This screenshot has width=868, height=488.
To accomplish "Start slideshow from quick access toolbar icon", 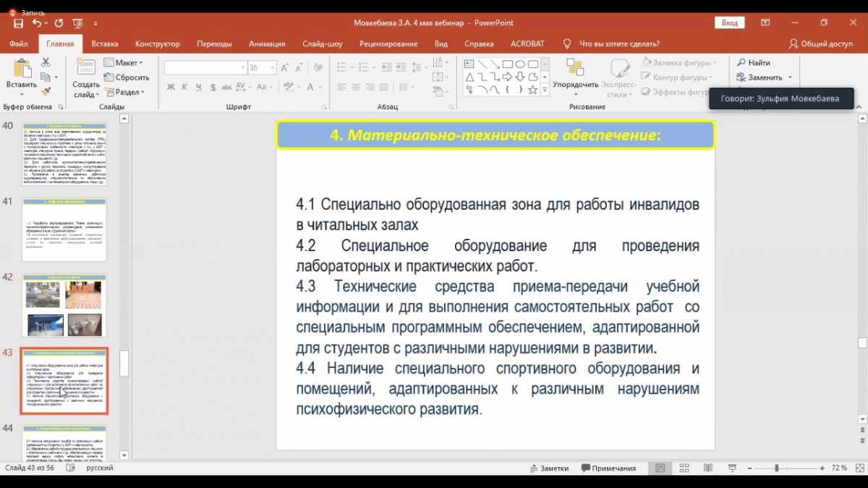I will [x=77, y=23].
